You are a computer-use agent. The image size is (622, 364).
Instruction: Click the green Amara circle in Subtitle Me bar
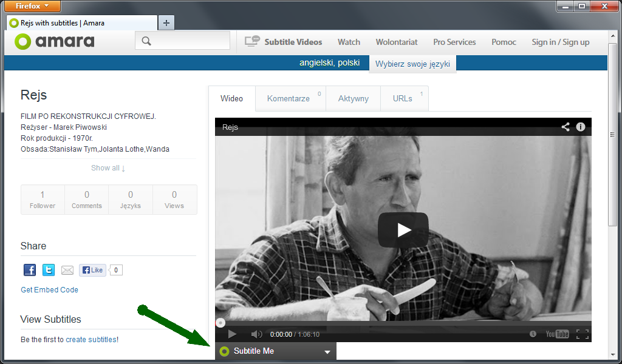coord(225,351)
